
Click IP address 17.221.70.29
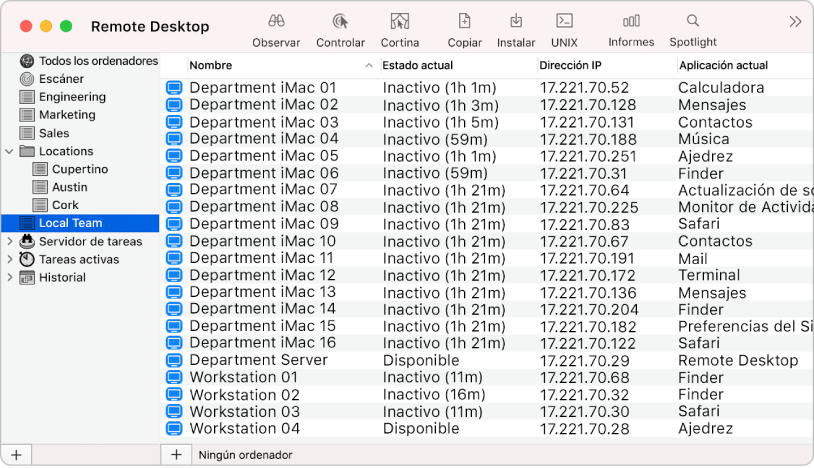click(x=585, y=361)
